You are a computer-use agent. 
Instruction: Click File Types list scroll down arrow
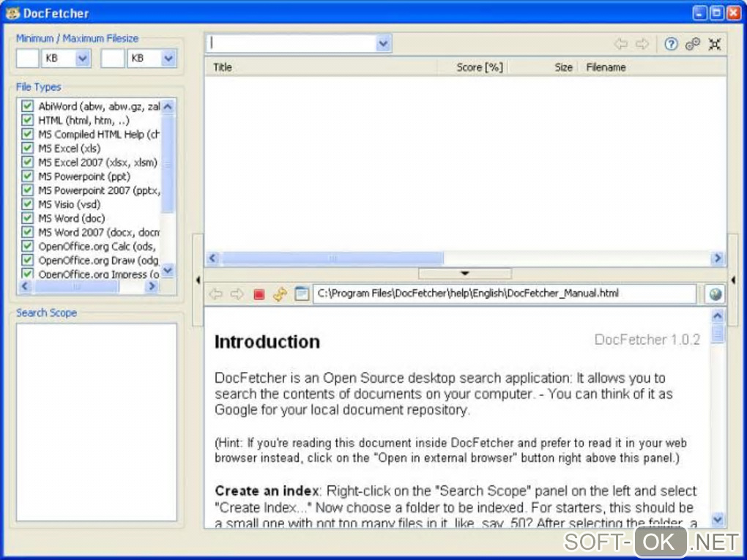tap(168, 270)
